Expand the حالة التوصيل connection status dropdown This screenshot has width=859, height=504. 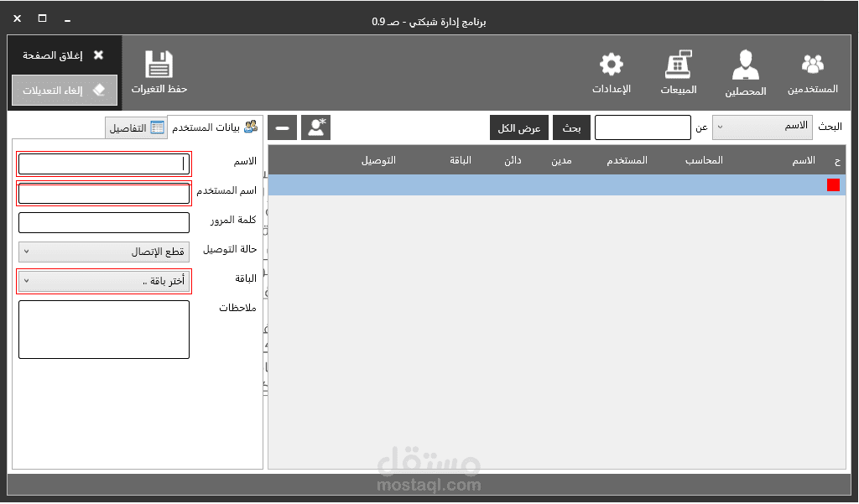(103, 252)
